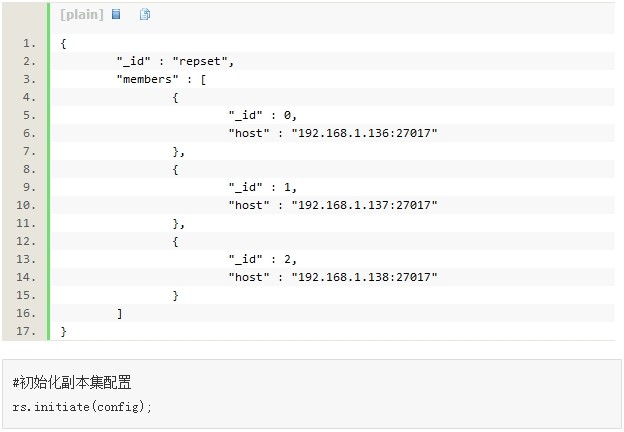This screenshot has height=432, width=624.
Task: Click line number 17 in gutter
Action: [x=26, y=331]
